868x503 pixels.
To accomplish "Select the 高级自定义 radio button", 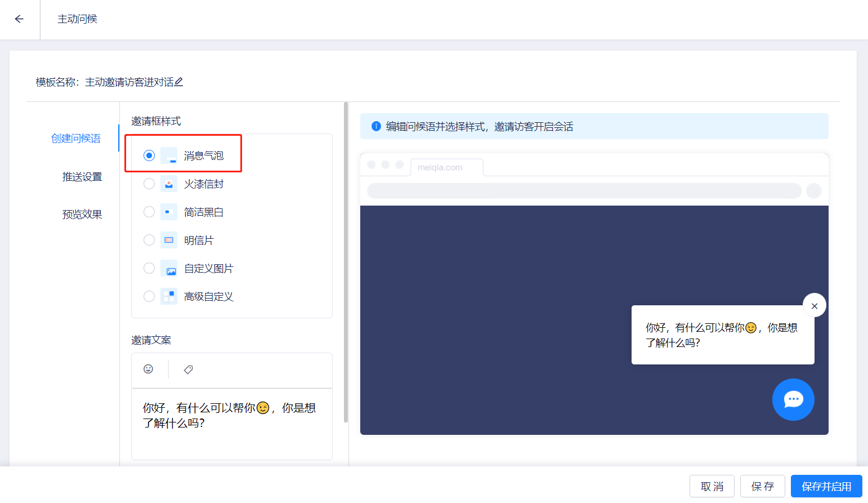I will (x=149, y=296).
